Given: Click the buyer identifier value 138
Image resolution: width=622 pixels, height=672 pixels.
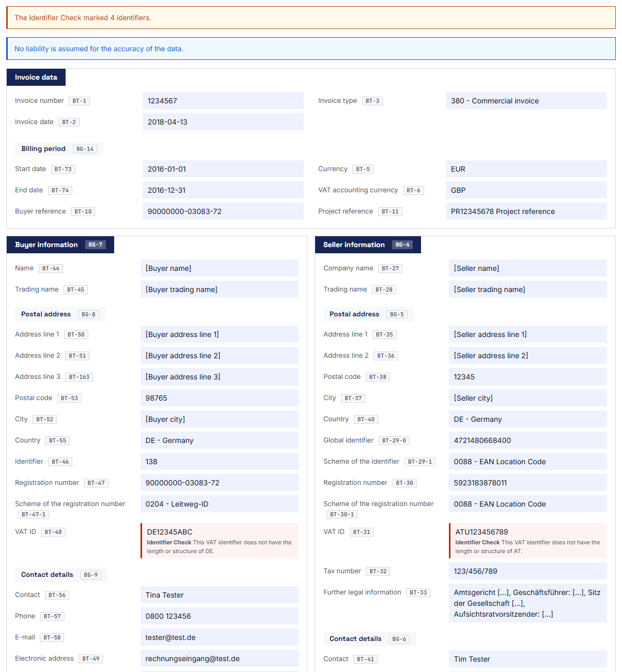Looking at the screenshot, I should (219, 462).
